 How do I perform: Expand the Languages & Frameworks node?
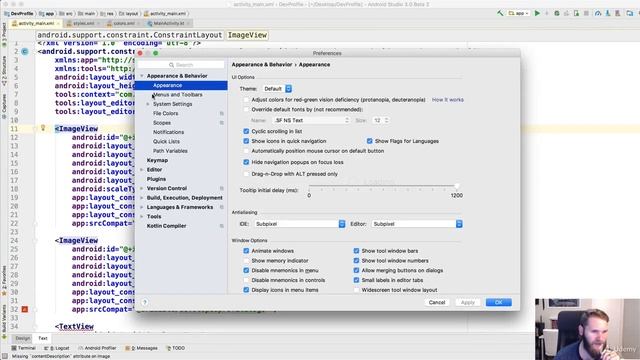tap(142, 207)
